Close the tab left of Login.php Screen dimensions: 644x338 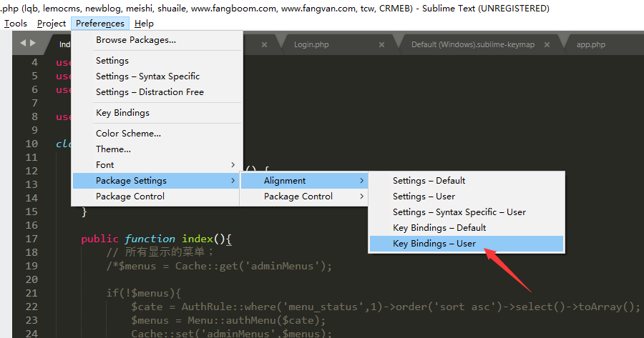click(x=264, y=45)
